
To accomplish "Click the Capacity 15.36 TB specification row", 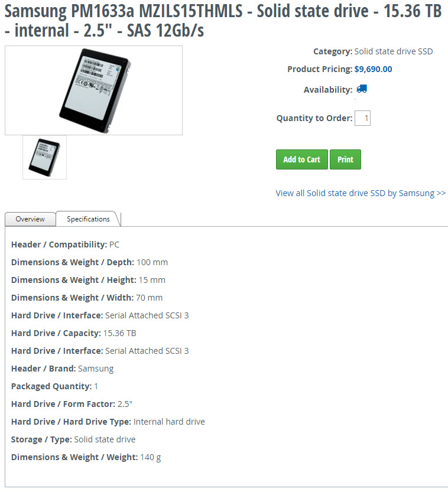I will (x=74, y=333).
